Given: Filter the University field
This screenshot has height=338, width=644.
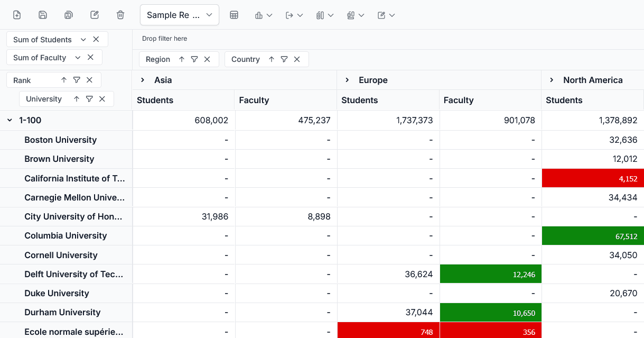Looking at the screenshot, I should pyautogui.click(x=89, y=99).
